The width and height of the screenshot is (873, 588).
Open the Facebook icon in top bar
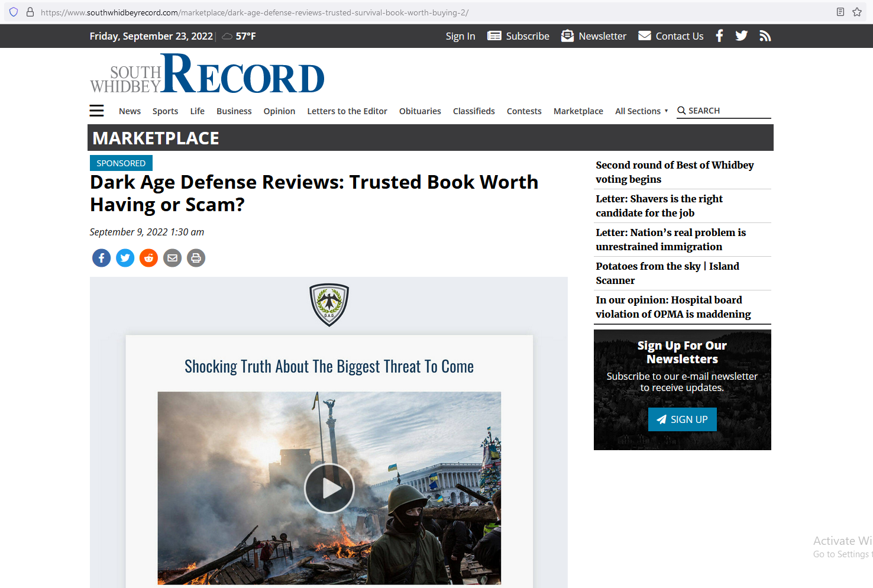(x=719, y=36)
